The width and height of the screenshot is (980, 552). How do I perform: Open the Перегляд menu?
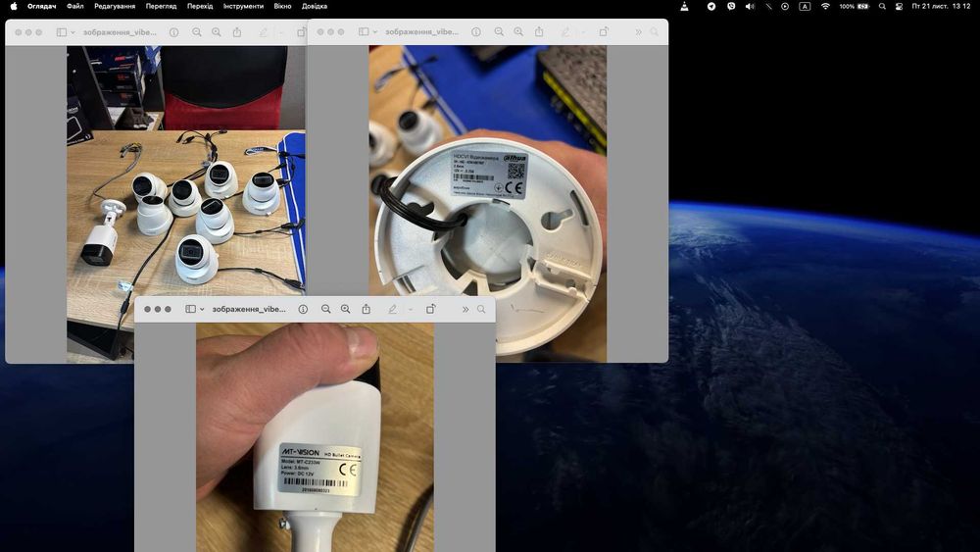point(162,6)
